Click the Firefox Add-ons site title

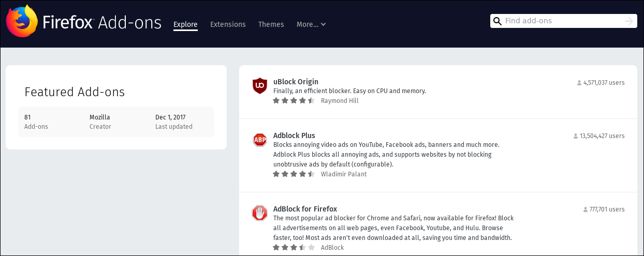102,23
